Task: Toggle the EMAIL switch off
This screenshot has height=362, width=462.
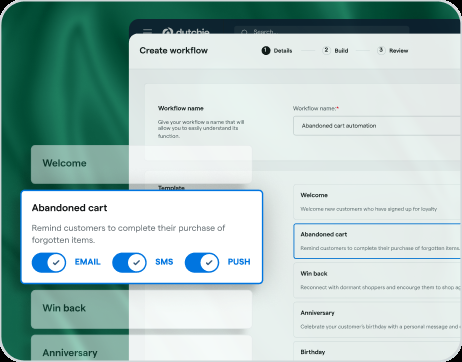Action: click(x=49, y=262)
